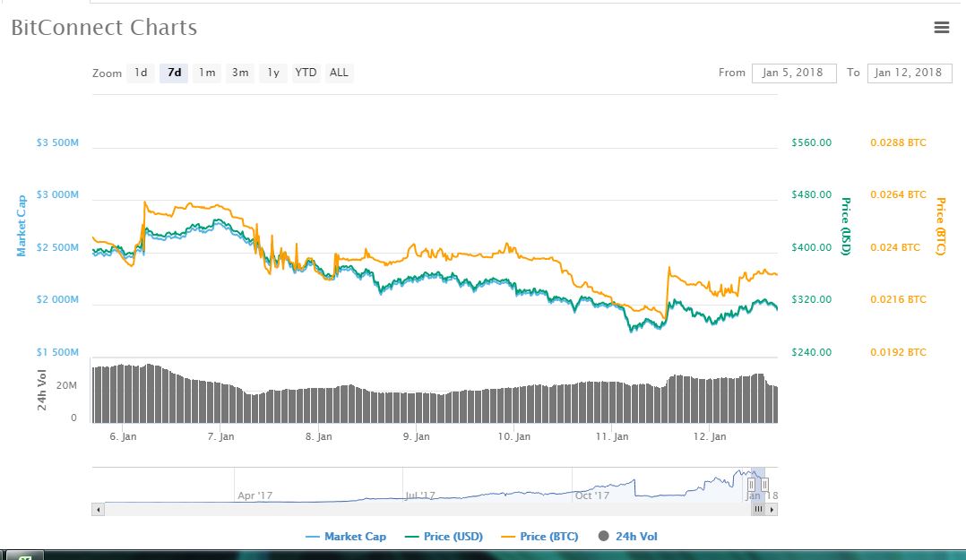Click the taskbar app icon at bottom left
966x560 pixels.
25,556
